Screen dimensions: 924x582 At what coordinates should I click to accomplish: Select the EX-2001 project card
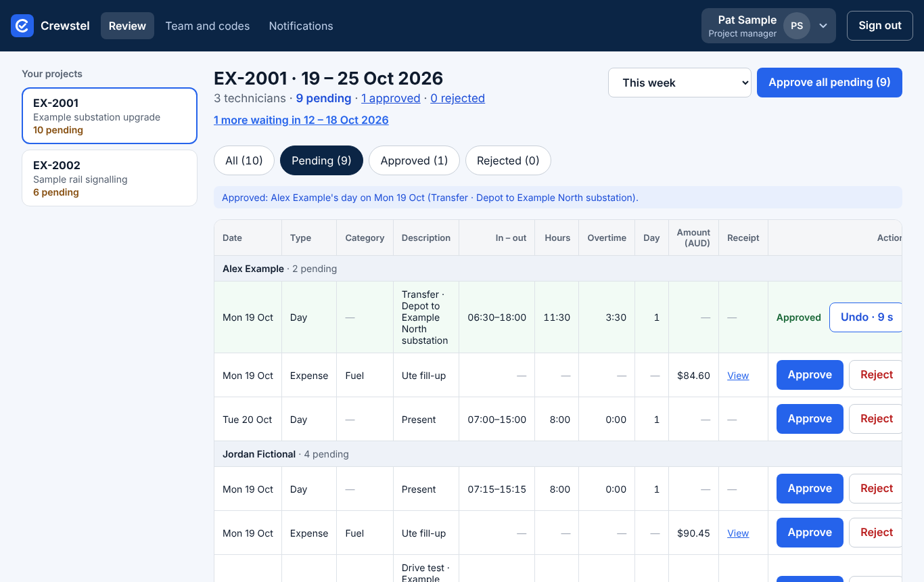[110, 116]
